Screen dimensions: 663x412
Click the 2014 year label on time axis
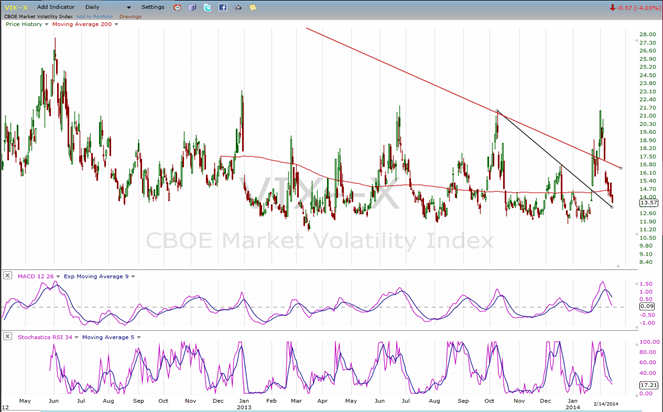pyautogui.click(x=573, y=407)
